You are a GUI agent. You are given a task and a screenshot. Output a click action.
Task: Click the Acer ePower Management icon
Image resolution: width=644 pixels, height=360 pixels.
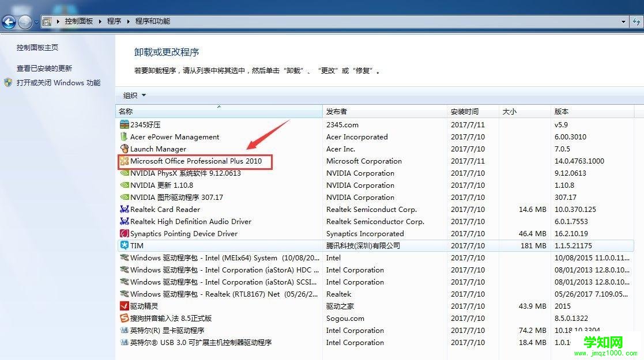coord(125,137)
